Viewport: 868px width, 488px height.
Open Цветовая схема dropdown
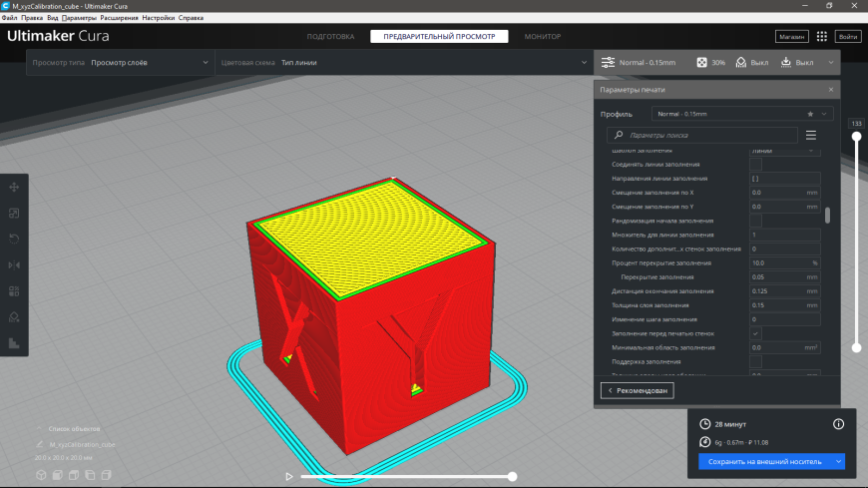(404, 63)
